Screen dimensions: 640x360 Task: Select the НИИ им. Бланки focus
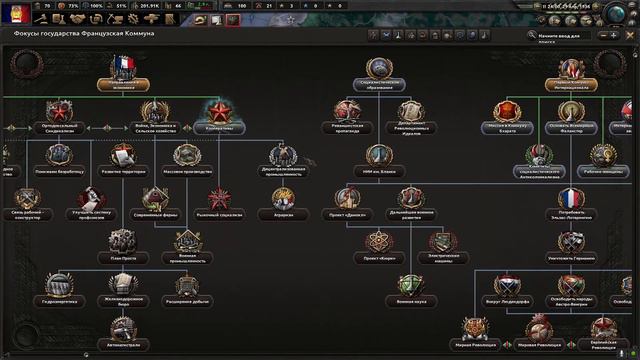379,161
